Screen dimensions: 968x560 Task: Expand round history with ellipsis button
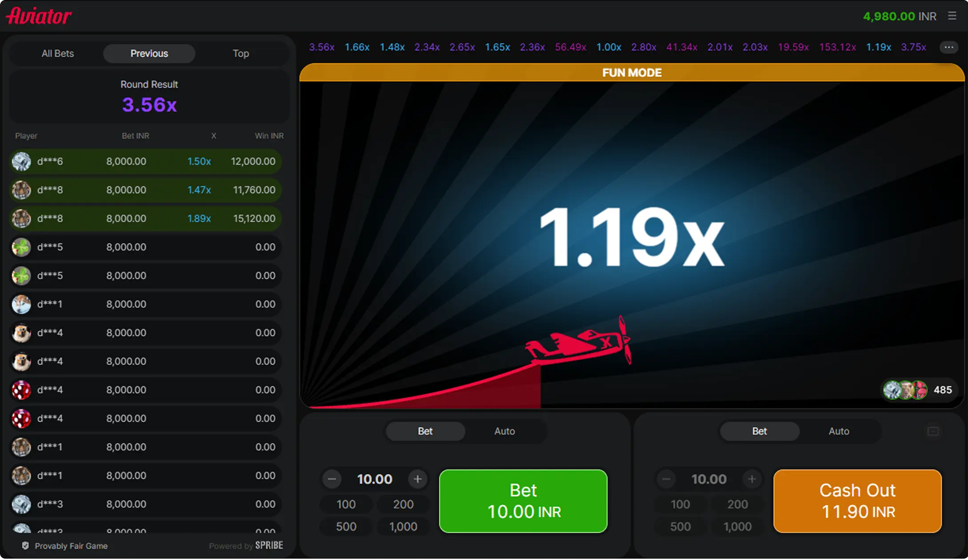pos(948,47)
